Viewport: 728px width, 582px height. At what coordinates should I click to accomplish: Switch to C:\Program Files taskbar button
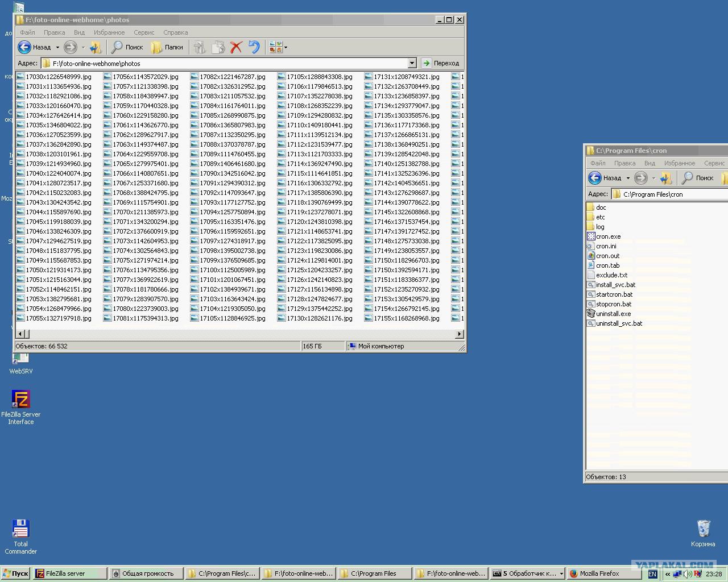(374, 573)
